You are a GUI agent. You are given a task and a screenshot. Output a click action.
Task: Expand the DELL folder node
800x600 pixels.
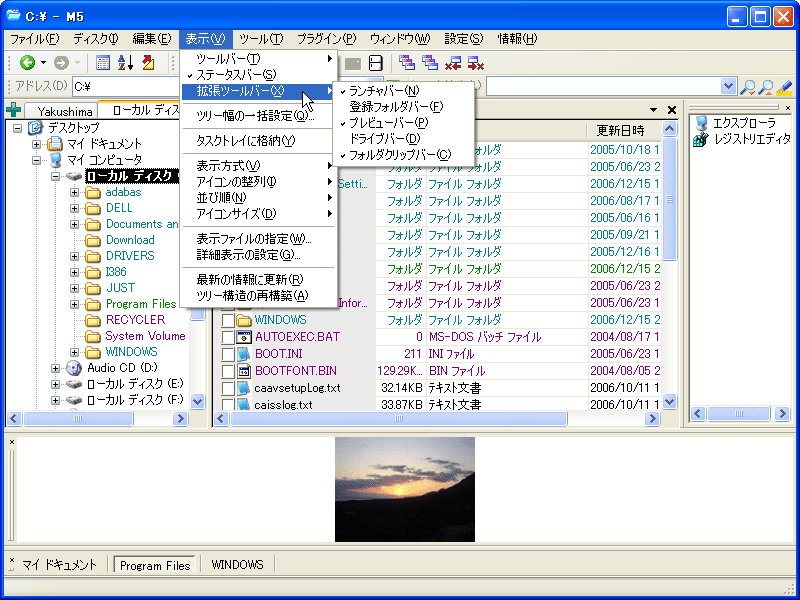pyautogui.click(x=74, y=208)
